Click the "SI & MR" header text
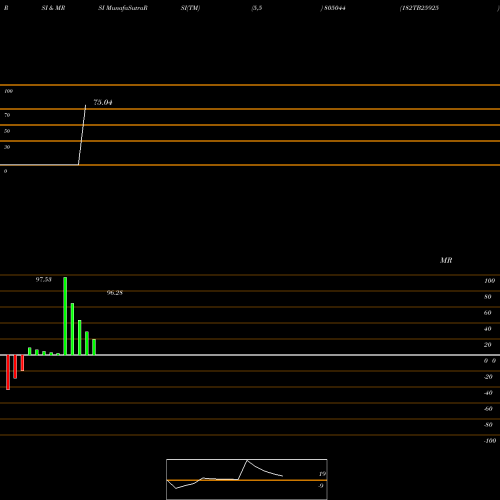The height and width of the screenshot is (500, 500). (x=53, y=8)
